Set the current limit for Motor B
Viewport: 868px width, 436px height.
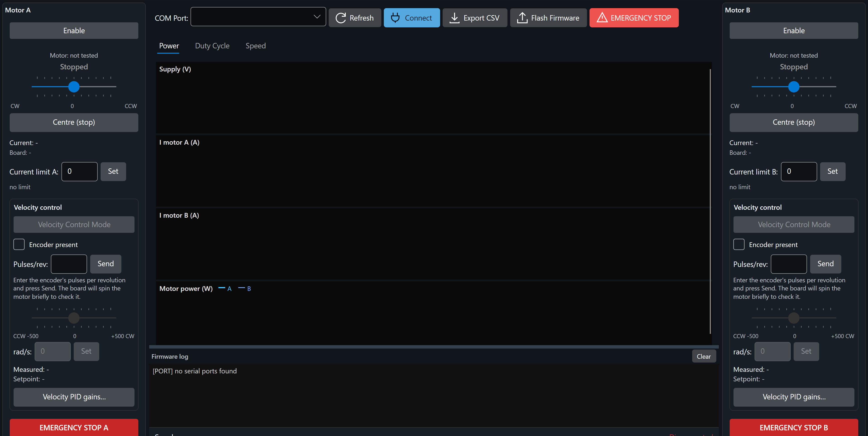[833, 172]
